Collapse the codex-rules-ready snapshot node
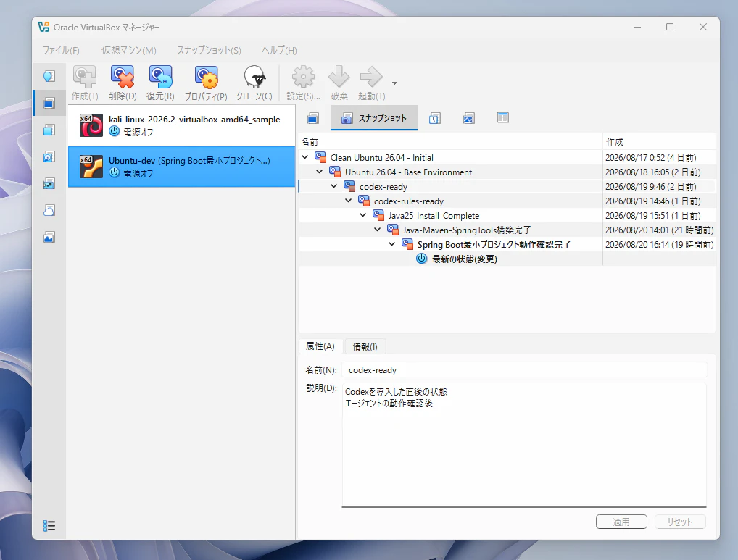 pyautogui.click(x=349, y=201)
